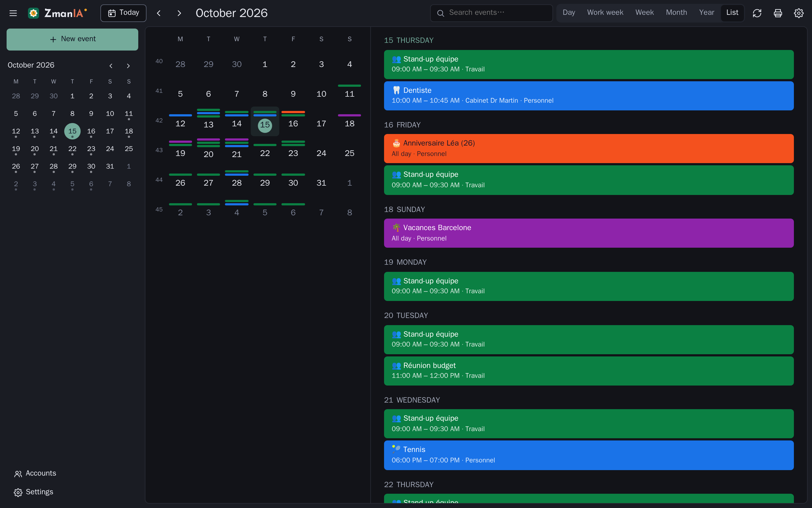Click the Today button
812x508 pixels.
point(123,13)
